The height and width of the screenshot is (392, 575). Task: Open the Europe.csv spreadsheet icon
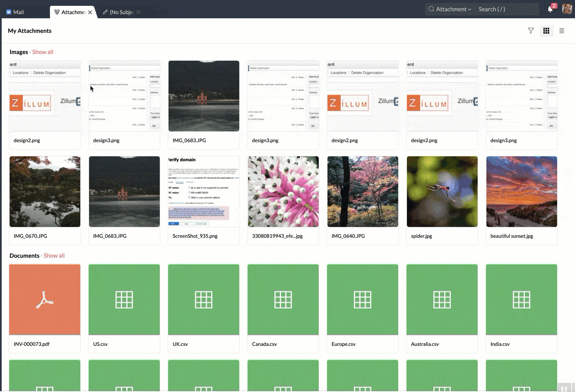pos(362,300)
